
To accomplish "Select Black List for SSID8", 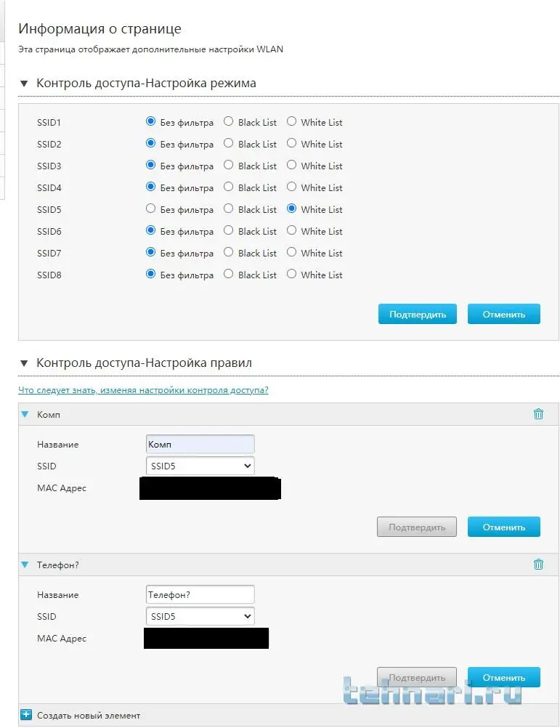I will click(228, 274).
